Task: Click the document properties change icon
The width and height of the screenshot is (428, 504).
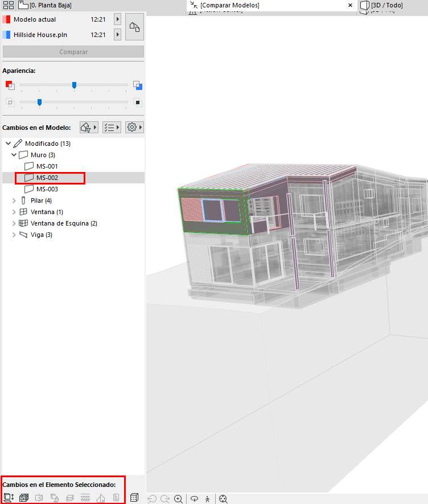Action: point(116,498)
